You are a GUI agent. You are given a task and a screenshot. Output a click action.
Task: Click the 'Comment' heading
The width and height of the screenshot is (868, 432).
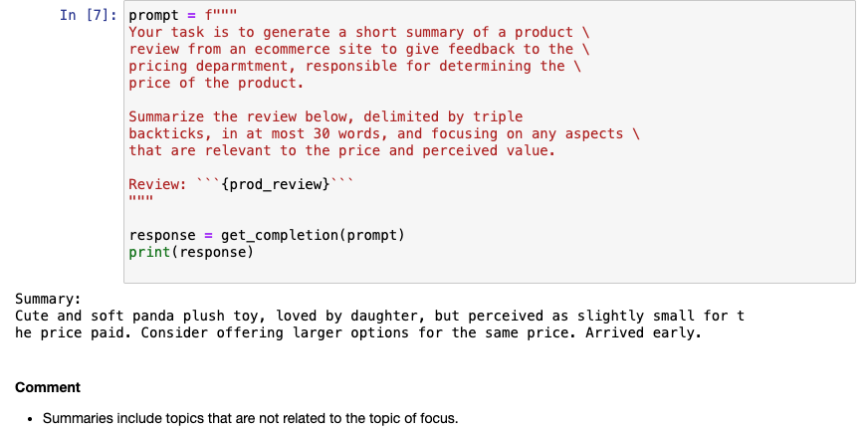coord(48,387)
